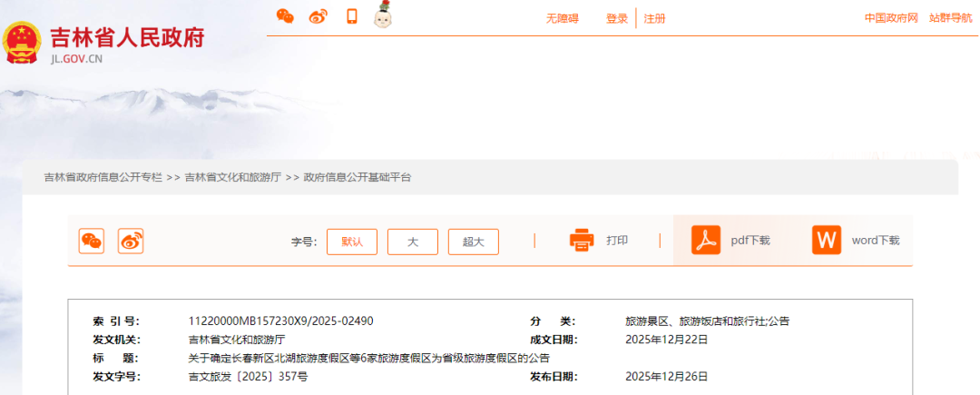Click issuing agency value 吉林省文化和旅游厅
Screen dimensions: 980x395
click(237, 340)
